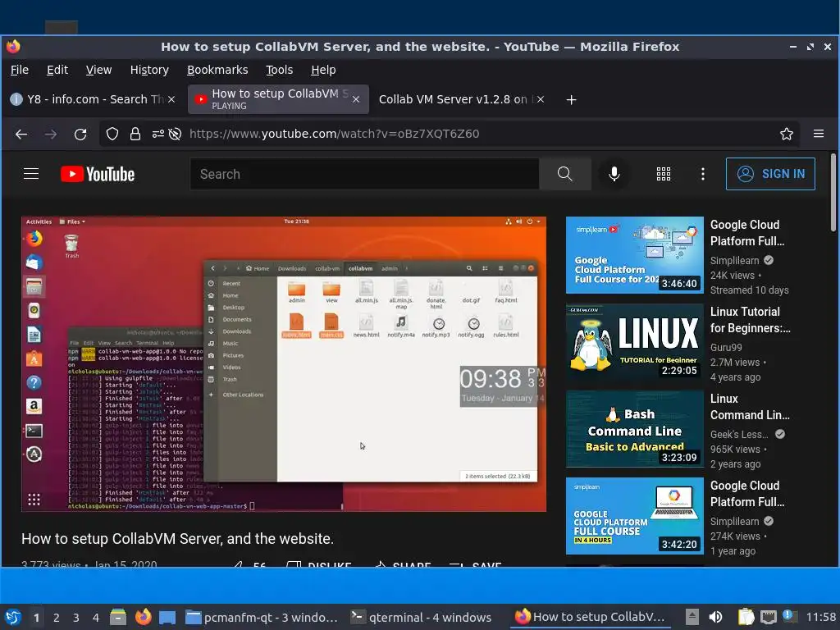Open Linux Command Lin... video title
The image size is (840, 630).
point(750,407)
